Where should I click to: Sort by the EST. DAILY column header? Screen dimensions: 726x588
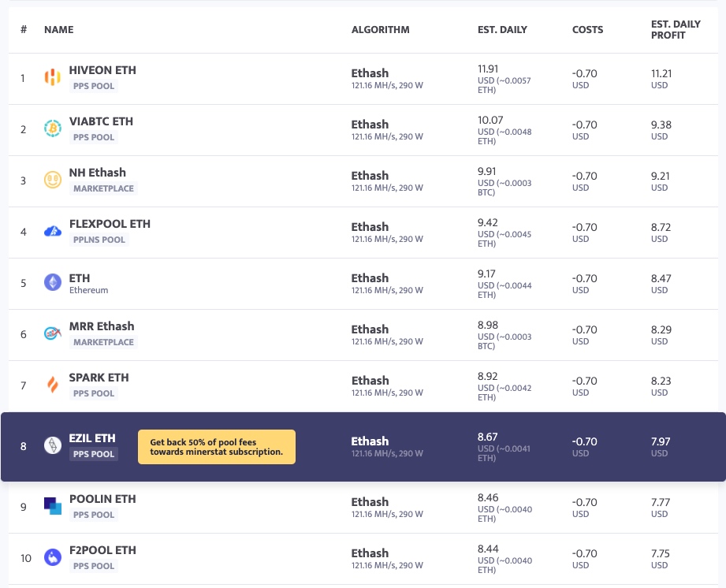(502, 30)
